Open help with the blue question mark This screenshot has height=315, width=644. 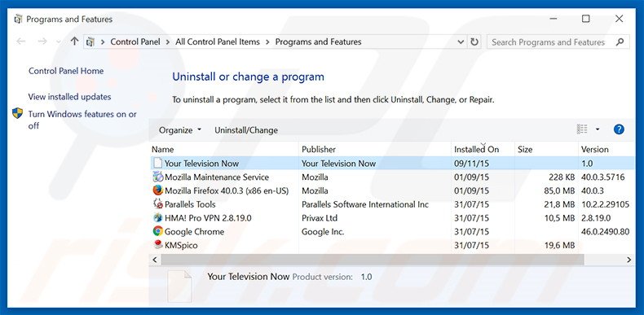(619, 129)
